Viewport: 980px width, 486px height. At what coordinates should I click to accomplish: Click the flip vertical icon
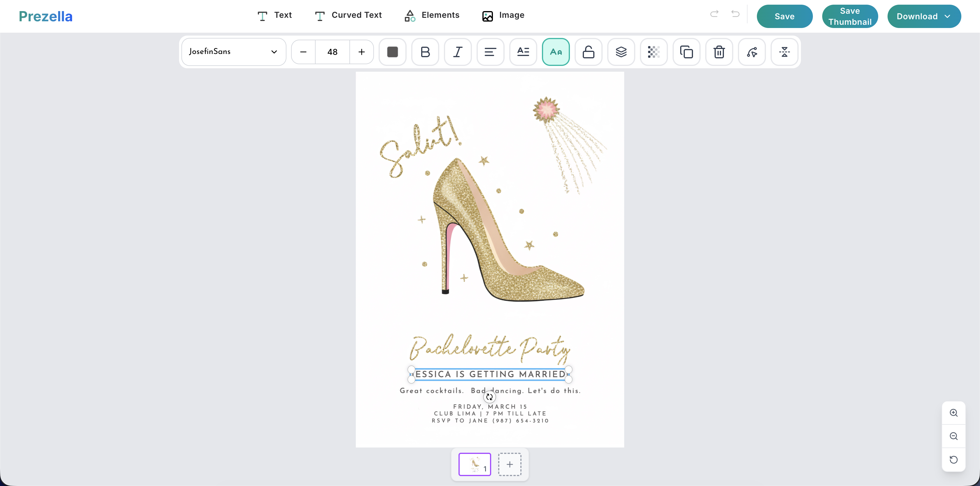coord(784,52)
